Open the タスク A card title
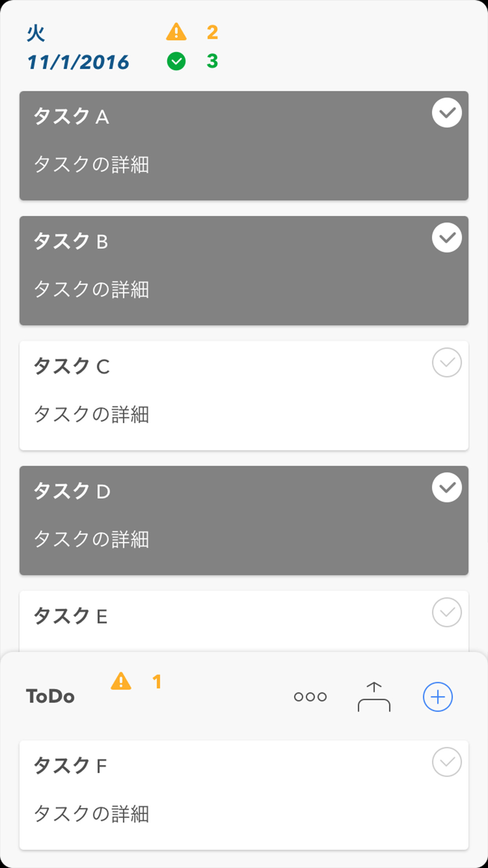This screenshot has width=488, height=868. 72,117
